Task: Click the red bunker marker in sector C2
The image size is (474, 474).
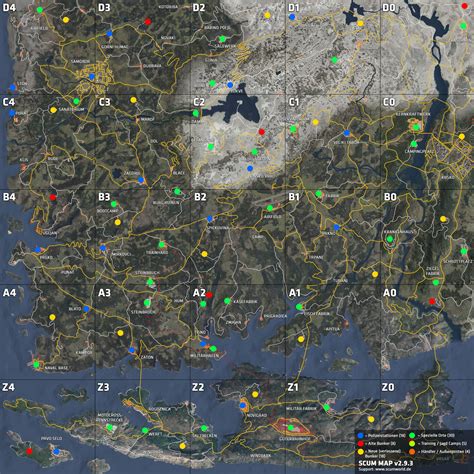Action: click(x=262, y=132)
